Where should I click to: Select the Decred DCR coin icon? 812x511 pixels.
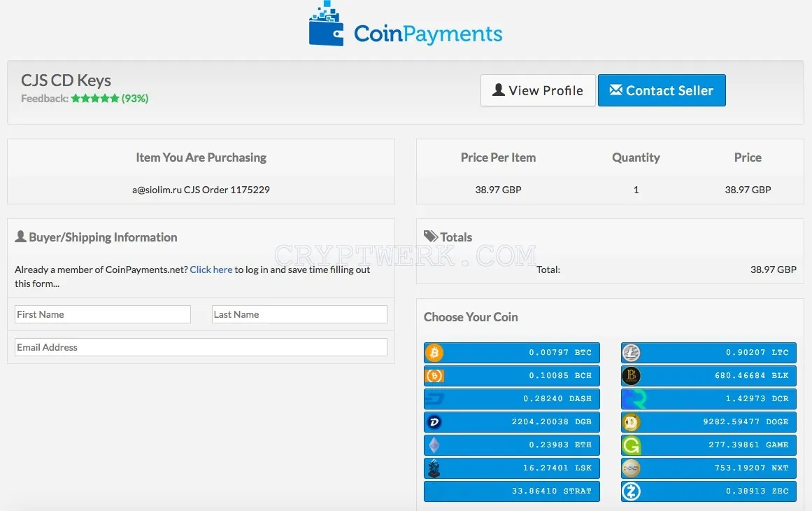coord(634,398)
